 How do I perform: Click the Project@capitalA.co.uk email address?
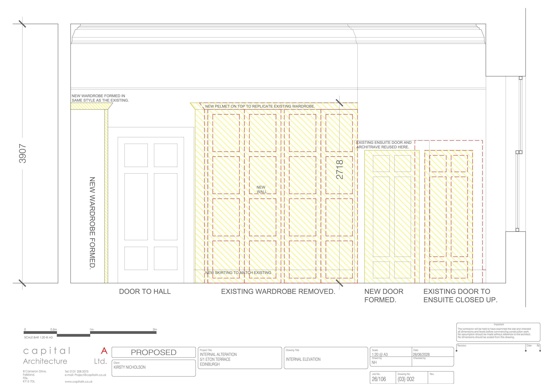[90, 375]
